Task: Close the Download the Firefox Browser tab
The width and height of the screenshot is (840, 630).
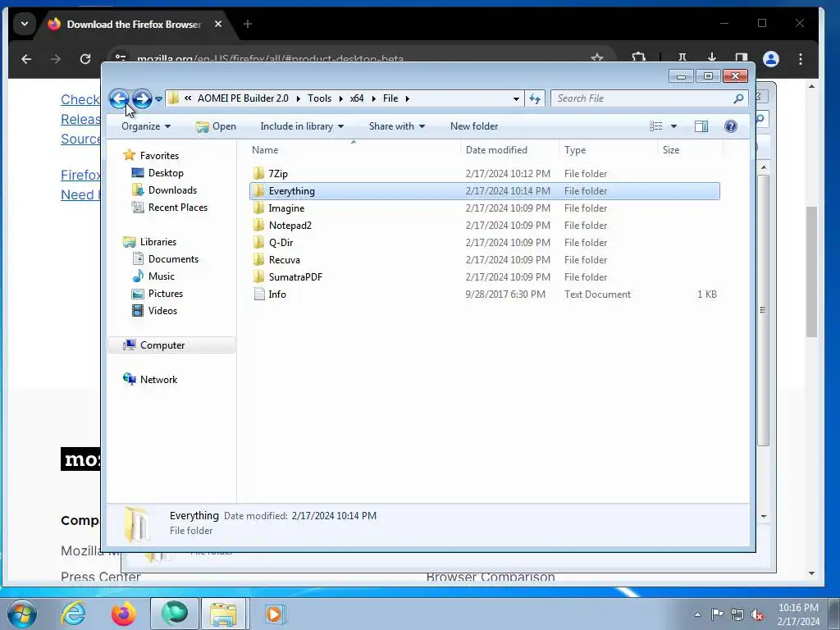Action: click(x=218, y=24)
